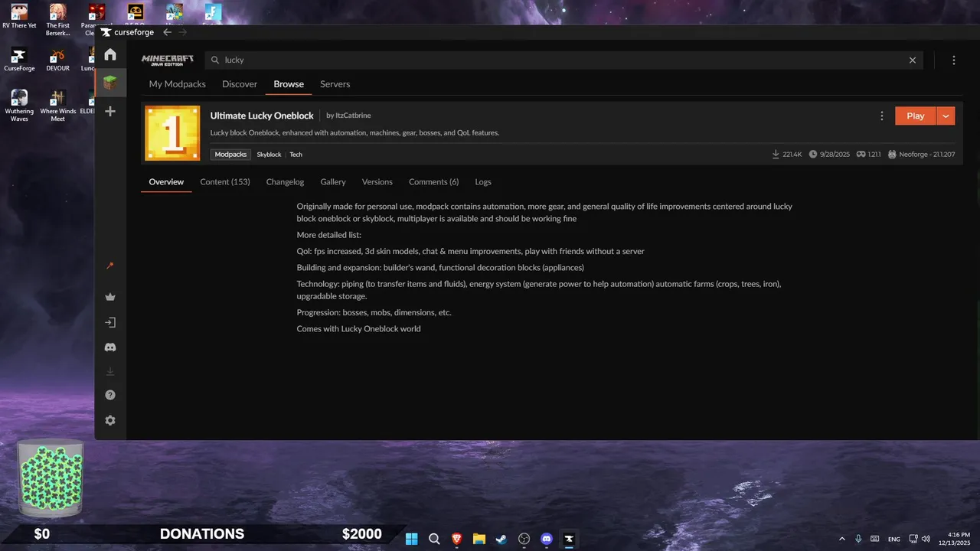Switch to the Discover tab
The height and width of the screenshot is (551, 980).
[x=240, y=84]
